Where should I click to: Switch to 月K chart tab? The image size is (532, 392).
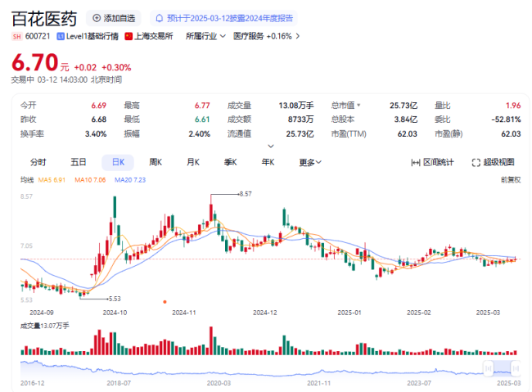click(193, 162)
